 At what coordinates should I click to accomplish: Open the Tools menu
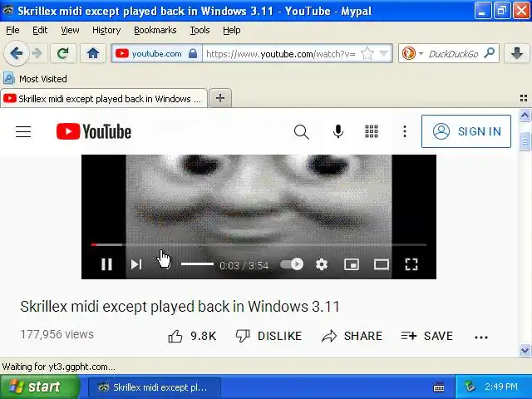(x=199, y=30)
